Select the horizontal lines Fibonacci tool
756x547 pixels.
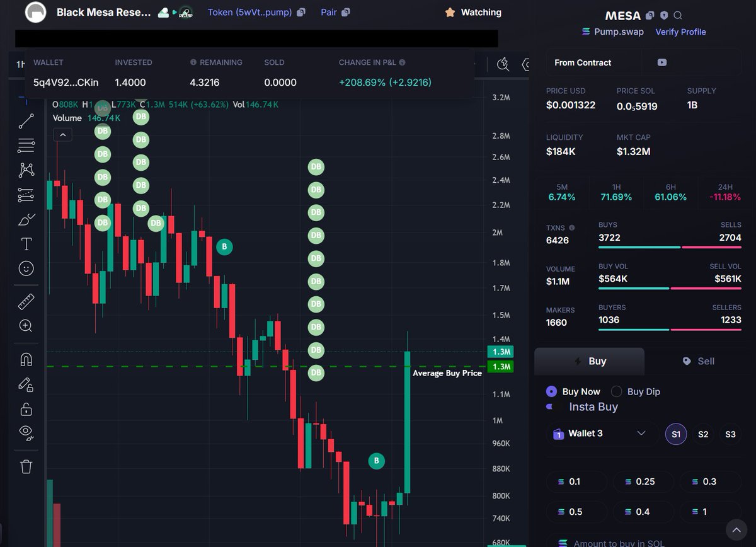(x=26, y=146)
